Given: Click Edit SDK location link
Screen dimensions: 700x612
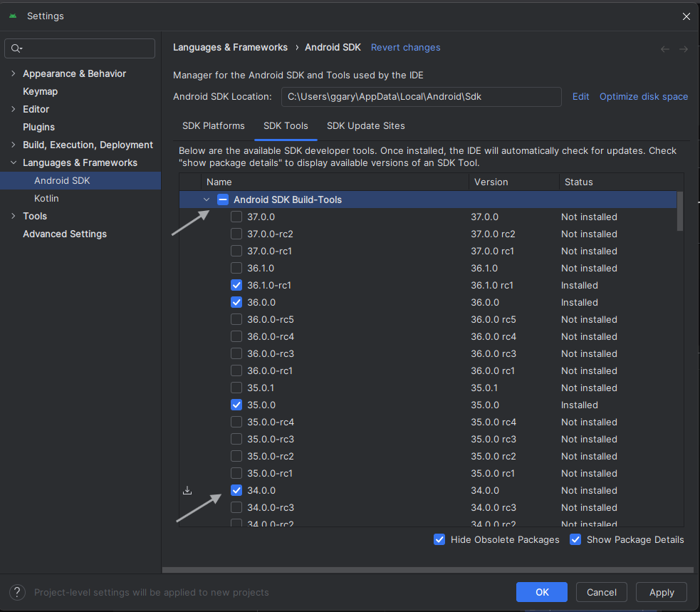Looking at the screenshot, I should pyautogui.click(x=581, y=96).
